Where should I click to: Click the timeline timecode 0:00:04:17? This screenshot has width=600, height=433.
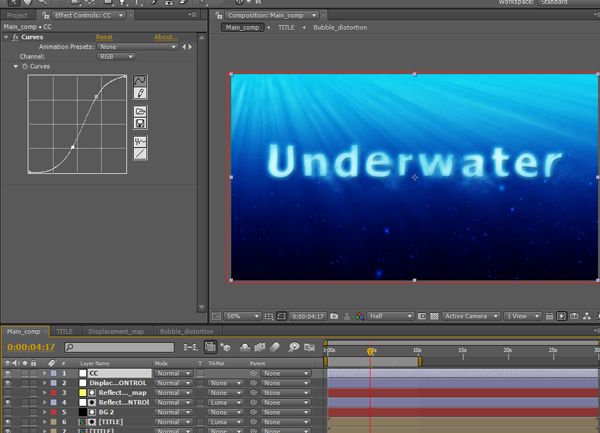pyautogui.click(x=31, y=347)
